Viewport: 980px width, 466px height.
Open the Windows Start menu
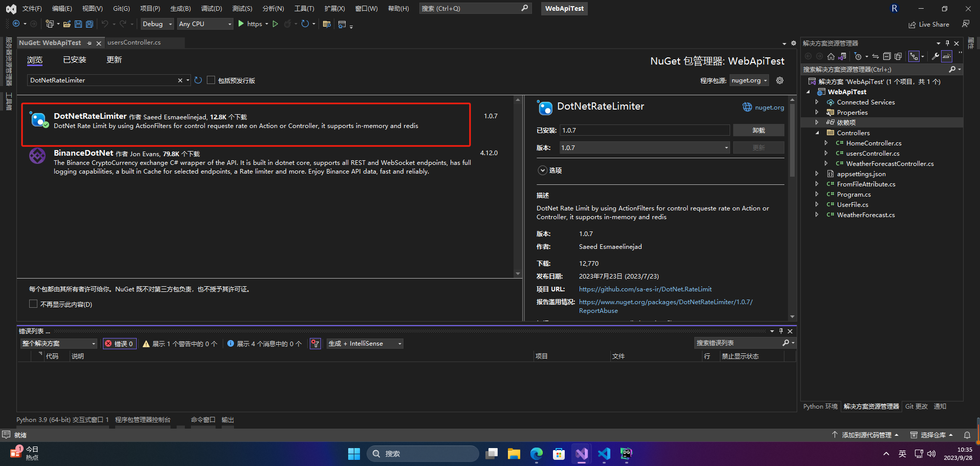pos(354,454)
